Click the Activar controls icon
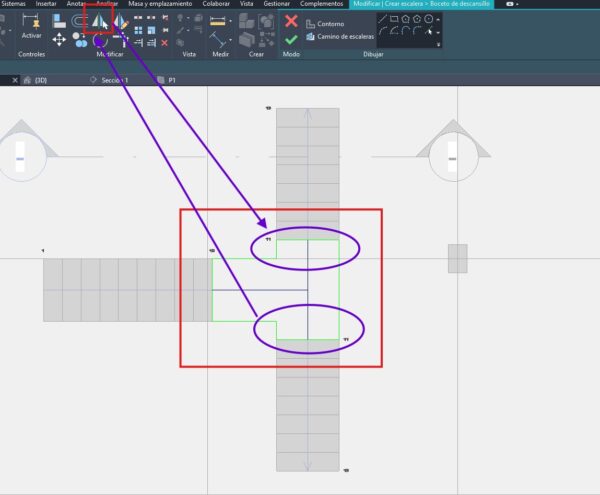600x495 pixels. click(x=30, y=22)
